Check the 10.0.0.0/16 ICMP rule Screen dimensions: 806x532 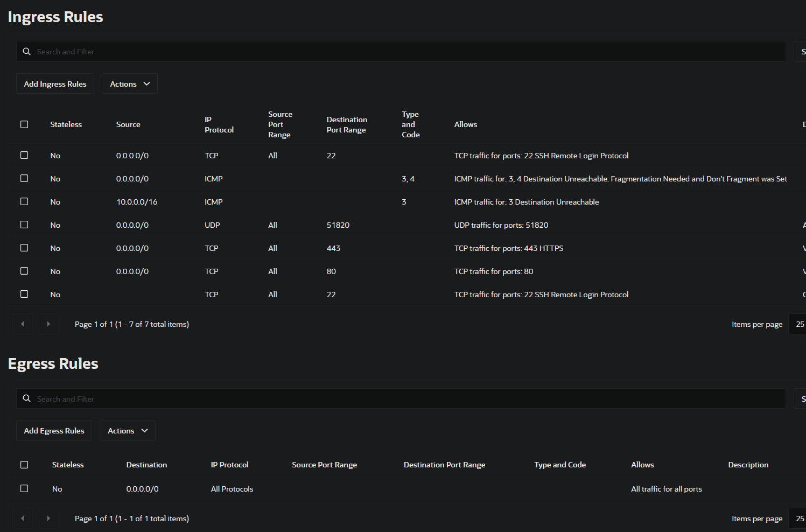pos(24,201)
